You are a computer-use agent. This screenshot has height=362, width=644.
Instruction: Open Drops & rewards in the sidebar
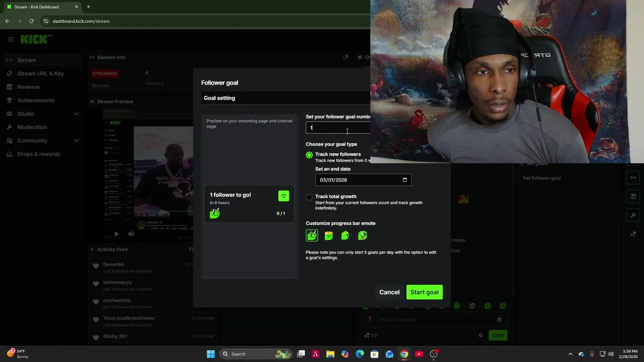coord(39,154)
